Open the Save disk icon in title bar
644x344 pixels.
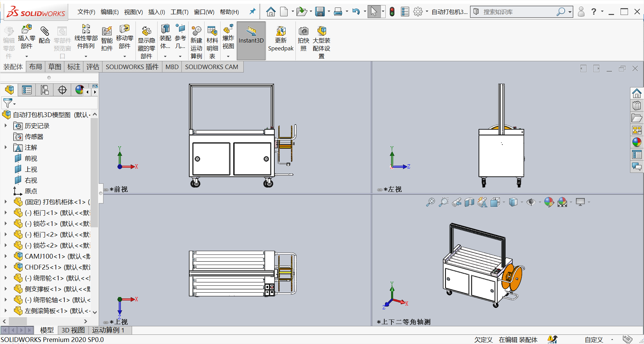click(x=320, y=12)
